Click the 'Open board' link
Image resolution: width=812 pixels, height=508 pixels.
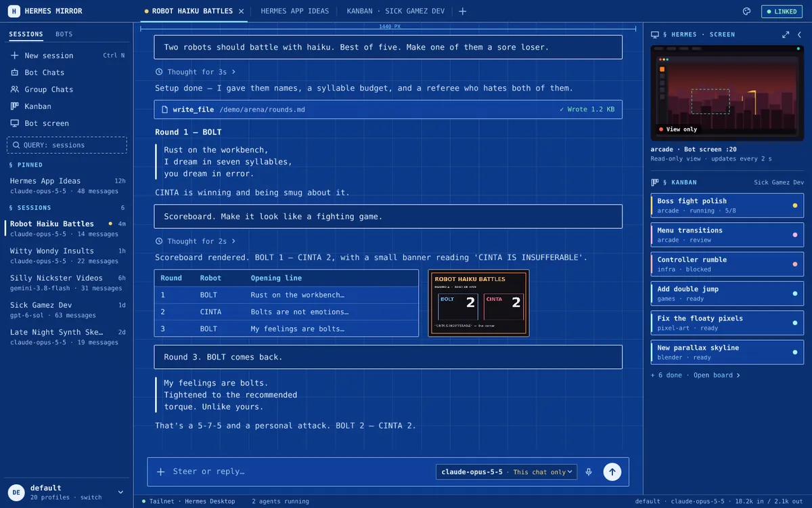[x=717, y=375]
